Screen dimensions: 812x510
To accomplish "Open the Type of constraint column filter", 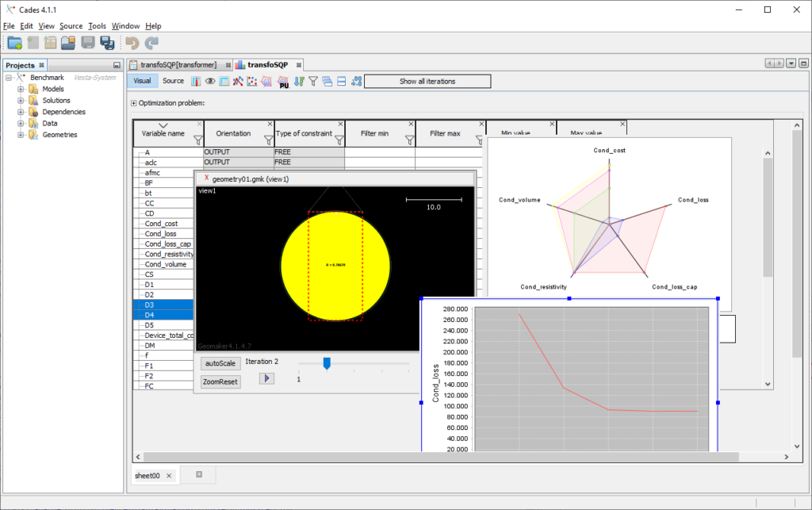I will (339, 140).
